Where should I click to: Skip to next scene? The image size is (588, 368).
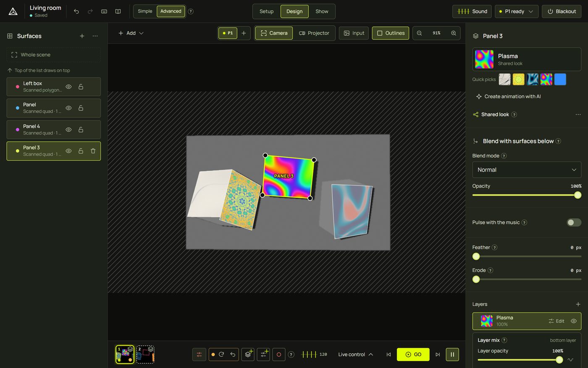pyautogui.click(x=438, y=355)
